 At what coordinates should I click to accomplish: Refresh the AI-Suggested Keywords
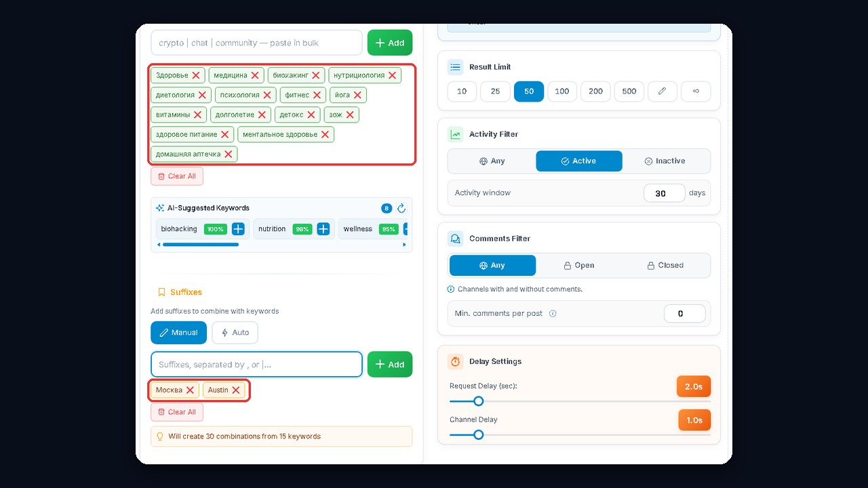pyautogui.click(x=401, y=208)
